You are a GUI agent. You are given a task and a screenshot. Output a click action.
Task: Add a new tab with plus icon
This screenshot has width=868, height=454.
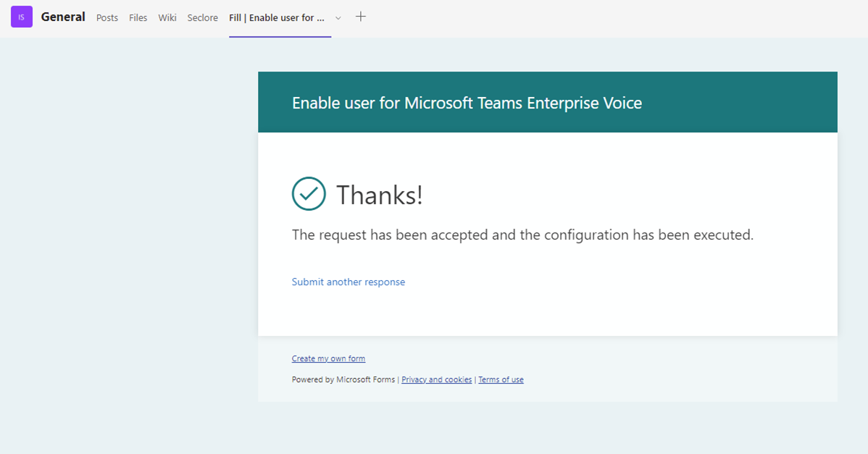[x=361, y=17]
